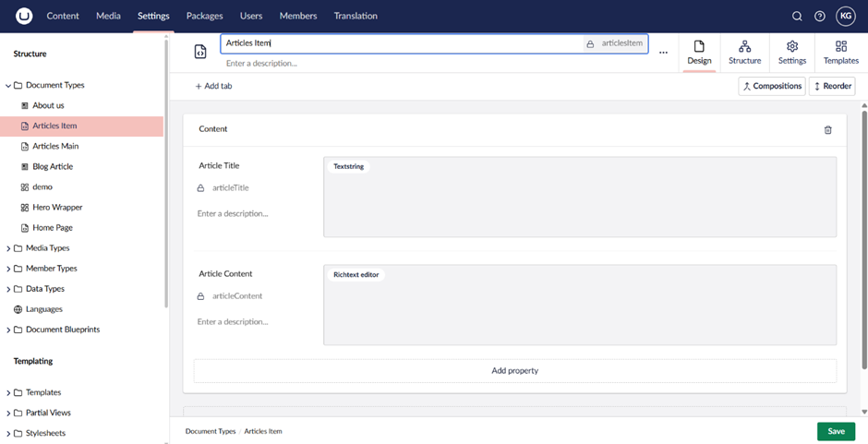Open the Settings tab of the document type
This screenshot has width=868, height=444.
[792, 53]
